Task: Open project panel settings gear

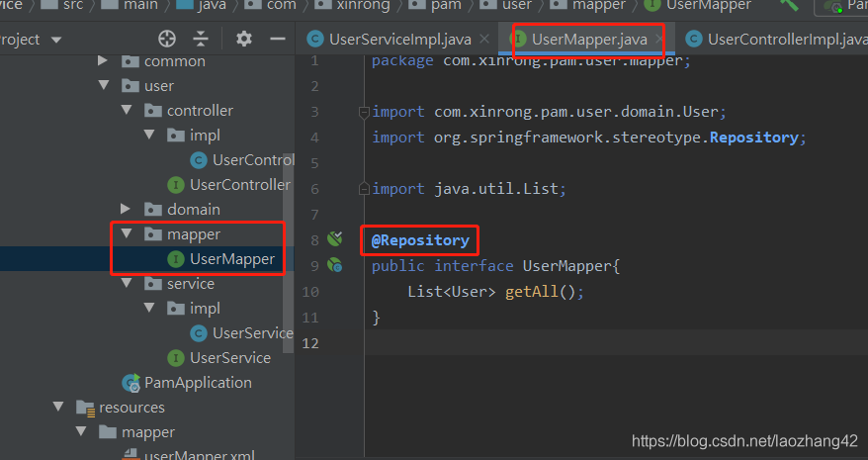Action: click(244, 39)
